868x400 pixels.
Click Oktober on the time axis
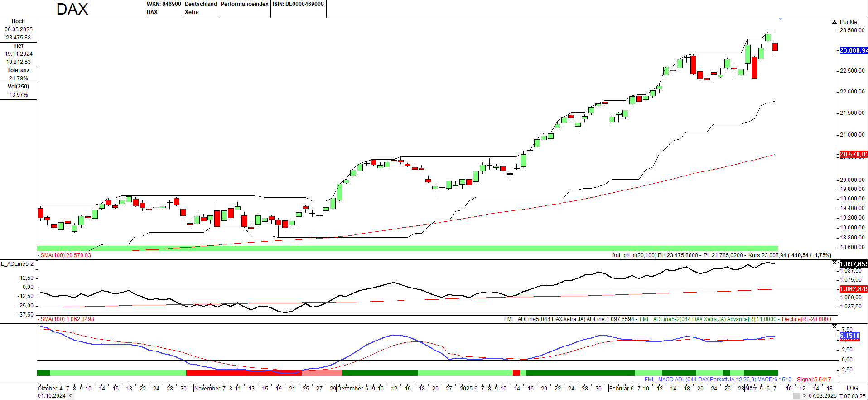(x=48, y=388)
